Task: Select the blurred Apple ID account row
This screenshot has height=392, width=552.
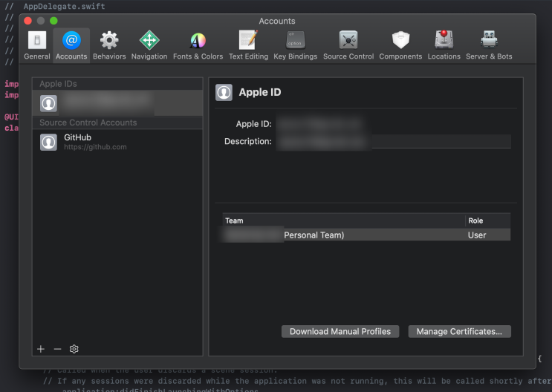Action: [x=117, y=103]
